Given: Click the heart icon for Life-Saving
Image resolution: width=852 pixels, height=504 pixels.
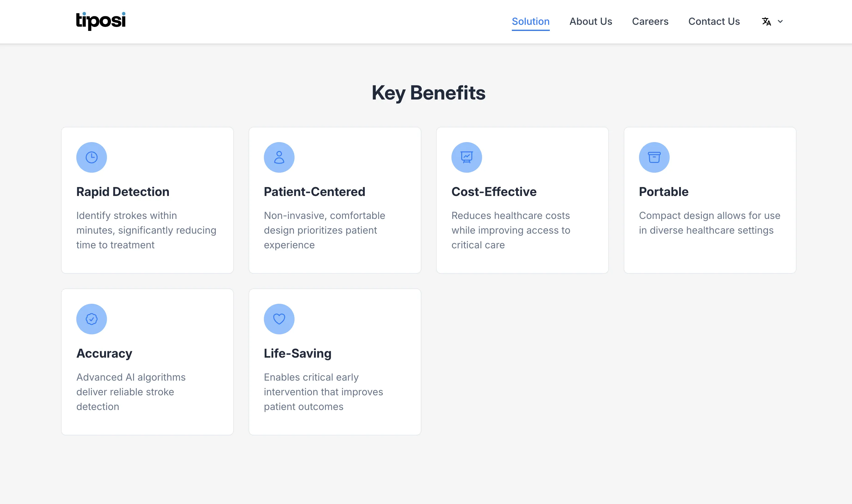Looking at the screenshot, I should (x=279, y=319).
